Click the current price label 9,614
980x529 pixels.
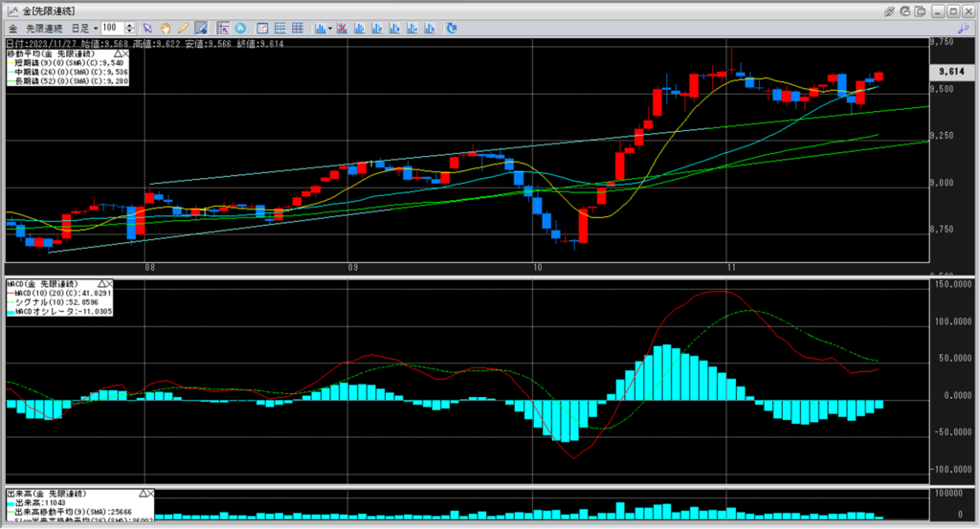(x=951, y=72)
